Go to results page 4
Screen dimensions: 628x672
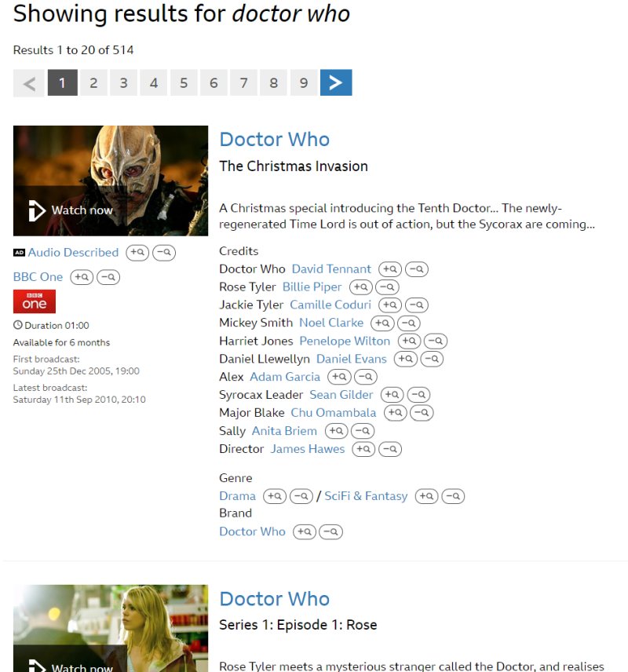coord(153,82)
